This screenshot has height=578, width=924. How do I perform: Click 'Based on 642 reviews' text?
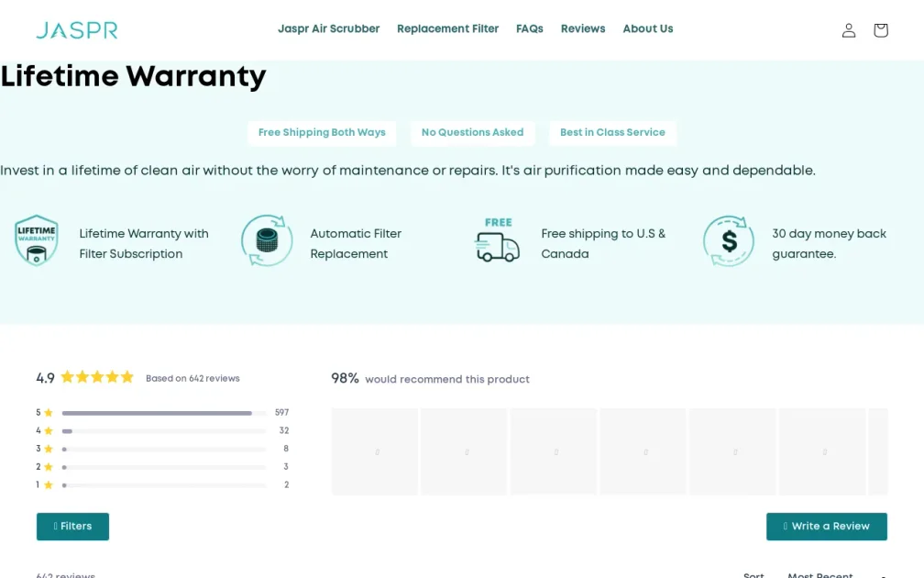pyautogui.click(x=192, y=379)
